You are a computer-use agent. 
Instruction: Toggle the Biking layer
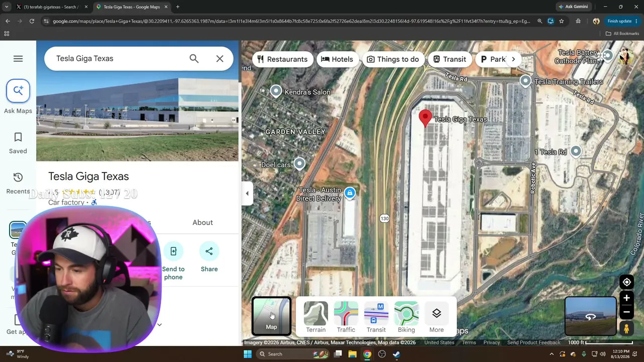click(407, 317)
